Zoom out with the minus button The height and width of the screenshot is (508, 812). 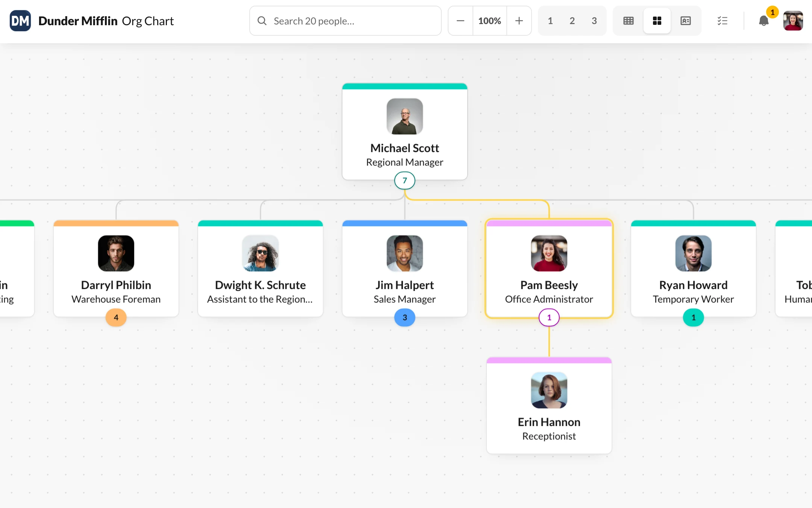(461, 21)
